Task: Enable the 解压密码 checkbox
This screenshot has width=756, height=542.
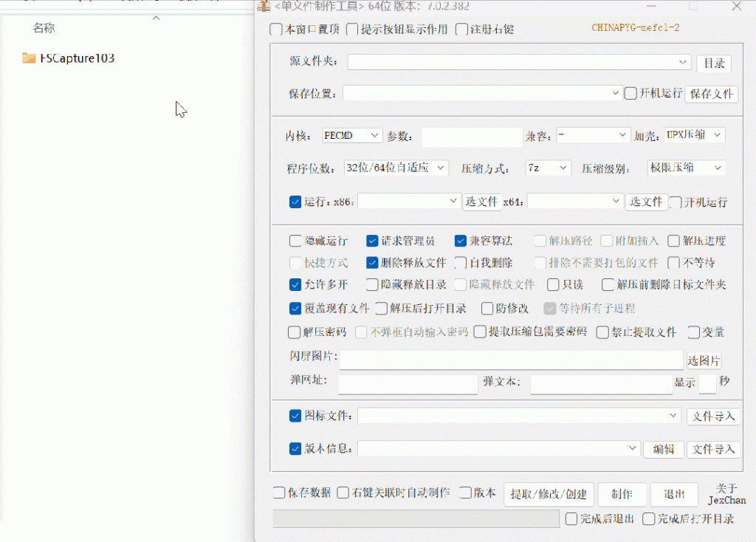Action: [294, 332]
